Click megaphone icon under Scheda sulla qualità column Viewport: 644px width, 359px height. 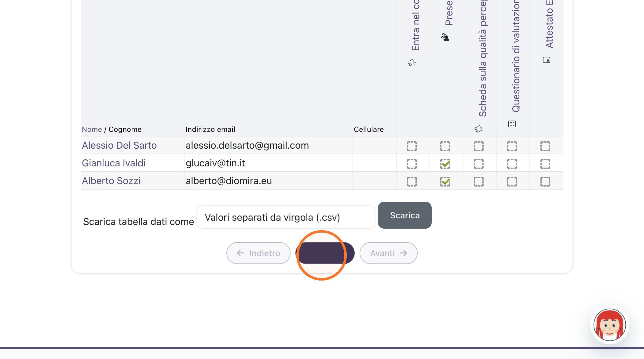[478, 129]
